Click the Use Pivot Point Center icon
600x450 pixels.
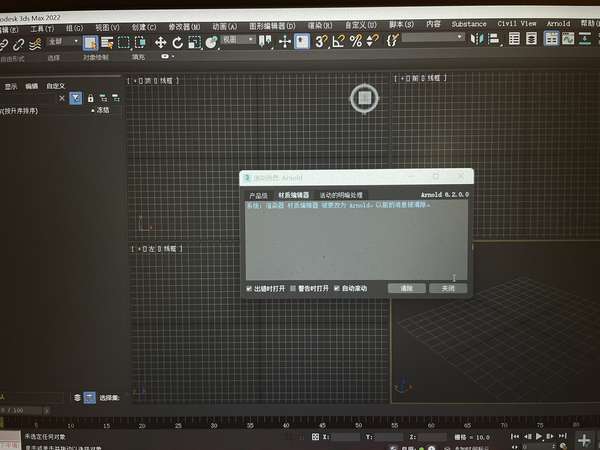pyautogui.click(x=265, y=41)
